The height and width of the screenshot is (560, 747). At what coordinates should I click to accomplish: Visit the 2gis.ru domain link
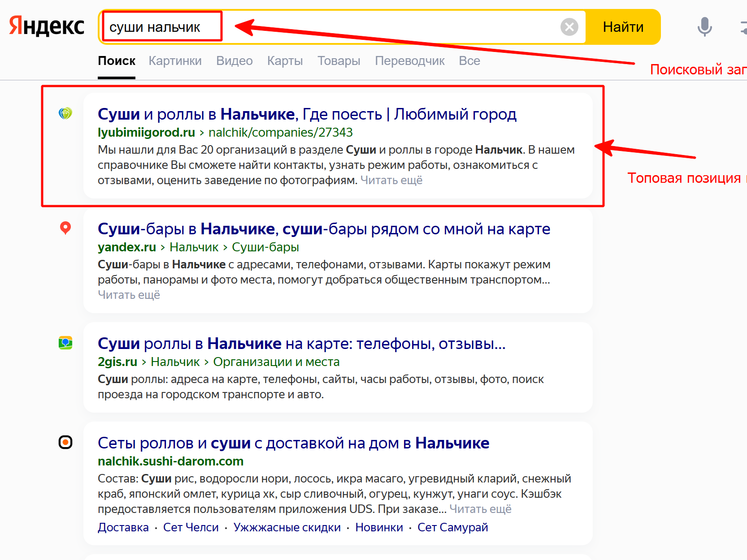click(117, 362)
